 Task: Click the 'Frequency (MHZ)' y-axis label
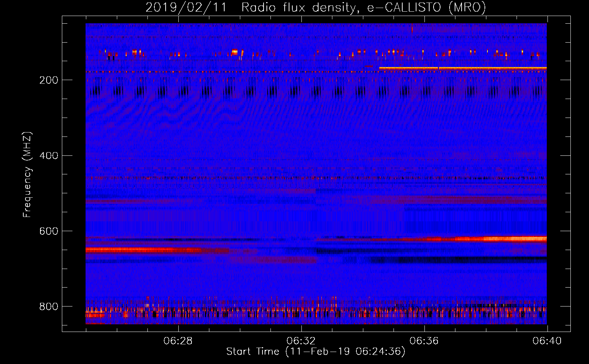click(27, 175)
